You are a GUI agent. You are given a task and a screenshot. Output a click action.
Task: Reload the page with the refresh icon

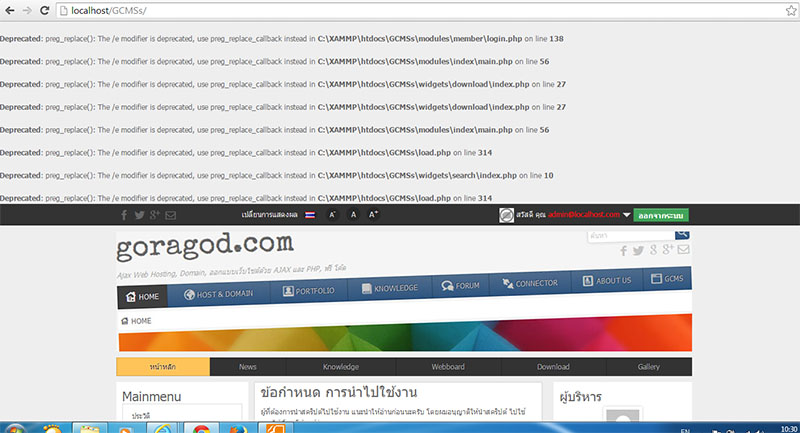pyautogui.click(x=44, y=10)
